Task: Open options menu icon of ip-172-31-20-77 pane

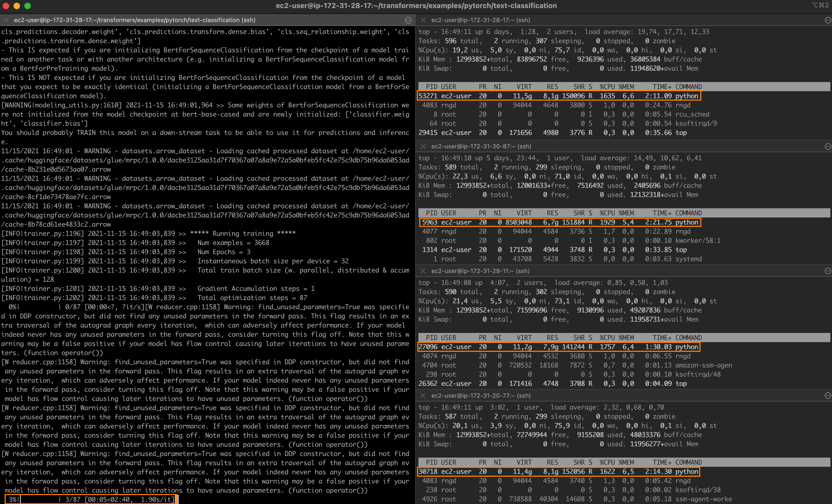Action: click(x=828, y=396)
